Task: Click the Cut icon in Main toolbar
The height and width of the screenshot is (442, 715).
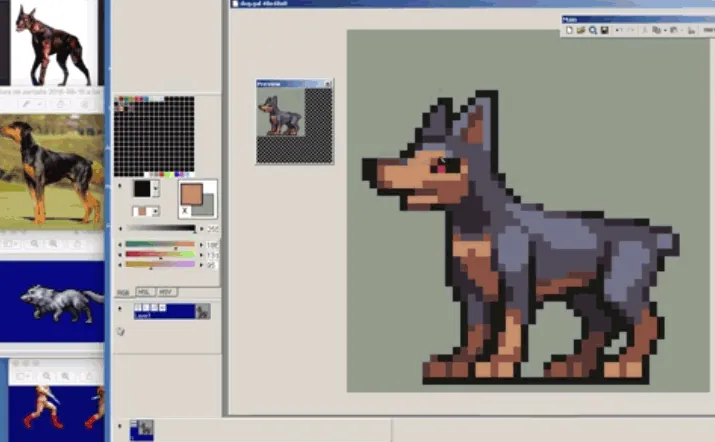Action: 645,30
